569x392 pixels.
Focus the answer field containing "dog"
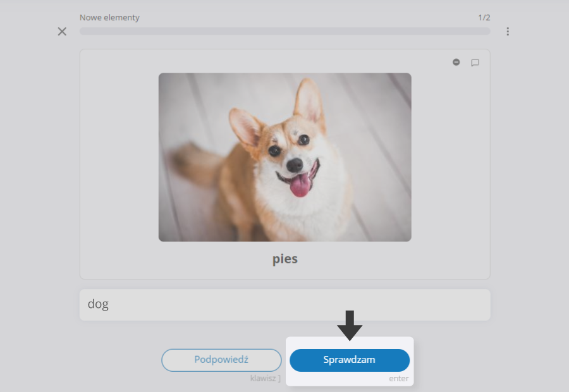[x=285, y=305]
